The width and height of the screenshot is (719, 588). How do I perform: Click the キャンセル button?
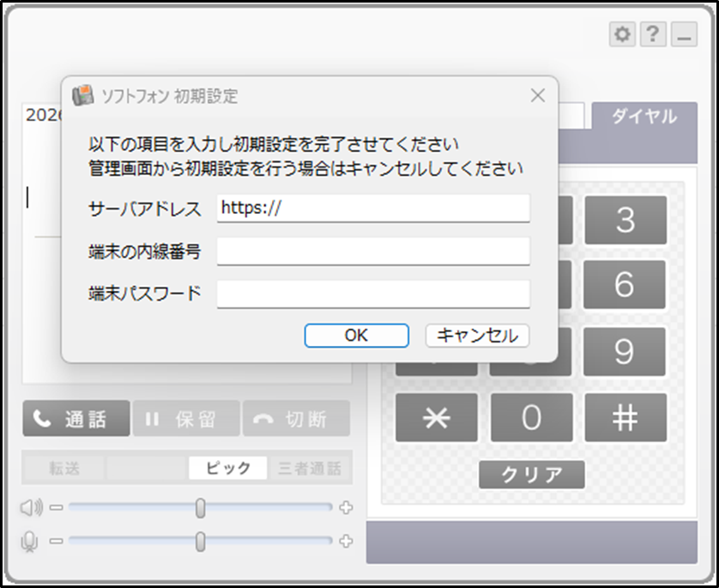(477, 336)
